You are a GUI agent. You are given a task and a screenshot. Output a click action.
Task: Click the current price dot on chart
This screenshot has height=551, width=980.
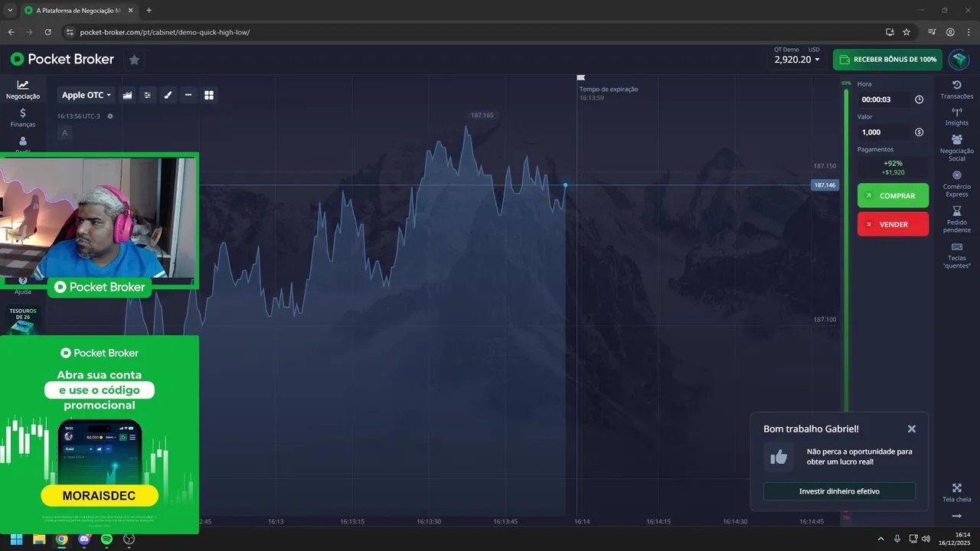click(566, 185)
